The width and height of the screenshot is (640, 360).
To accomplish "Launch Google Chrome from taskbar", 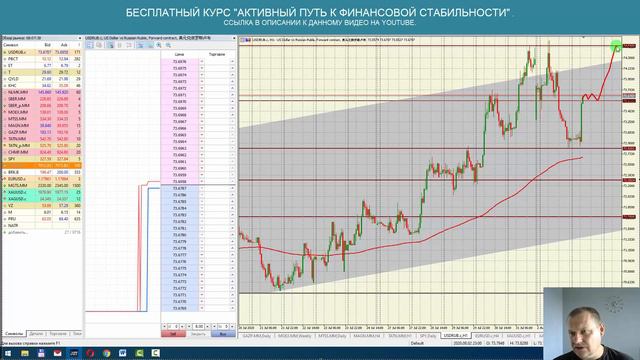I will click(x=107, y=353).
